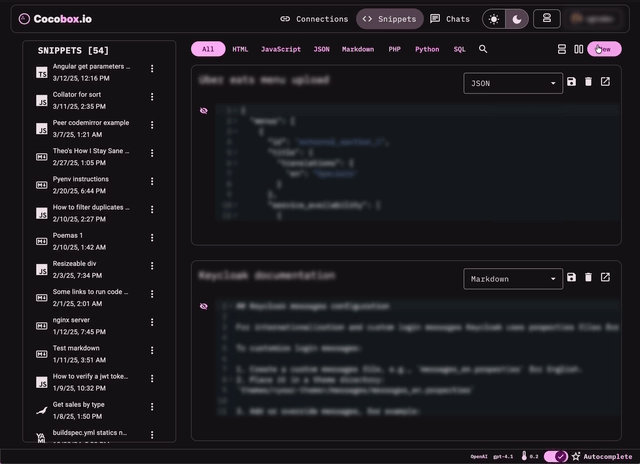Screen dimensions: 640x464
Task: Select the Collator for sort snippet
Action: pos(91,100)
